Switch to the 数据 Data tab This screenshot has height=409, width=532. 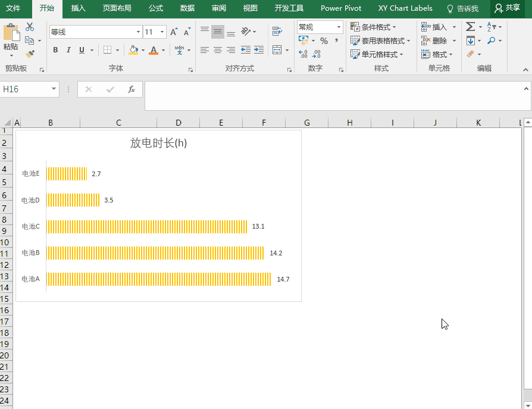coord(187,8)
